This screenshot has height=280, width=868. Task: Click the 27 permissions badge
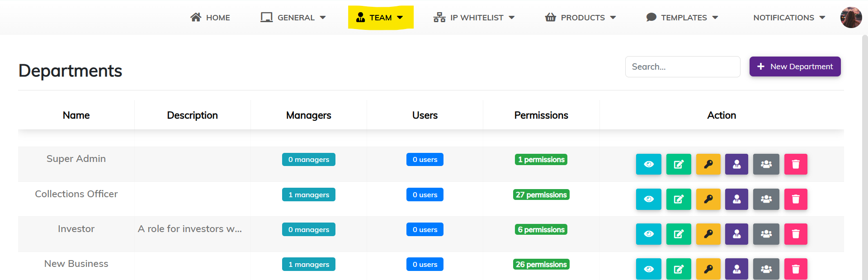coord(541,195)
